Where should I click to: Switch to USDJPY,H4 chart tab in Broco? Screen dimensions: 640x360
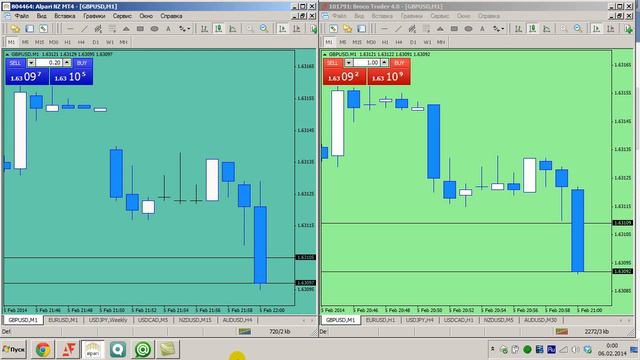[419, 320]
